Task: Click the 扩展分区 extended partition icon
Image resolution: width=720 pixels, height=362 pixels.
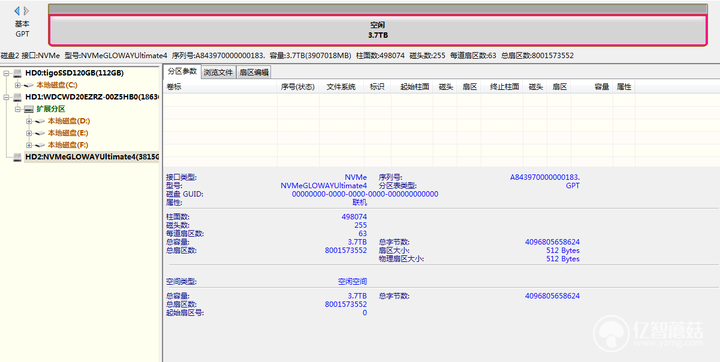Action: (29, 109)
